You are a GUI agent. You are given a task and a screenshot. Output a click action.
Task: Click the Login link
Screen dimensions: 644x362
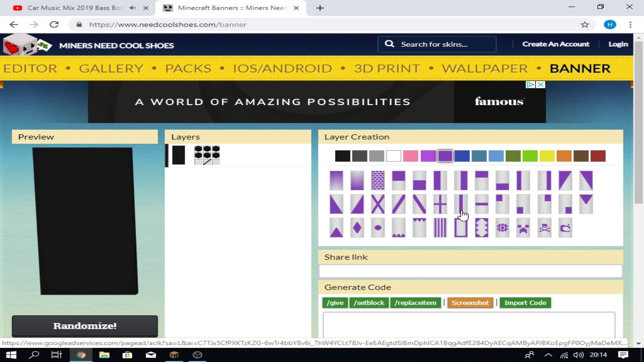click(618, 44)
